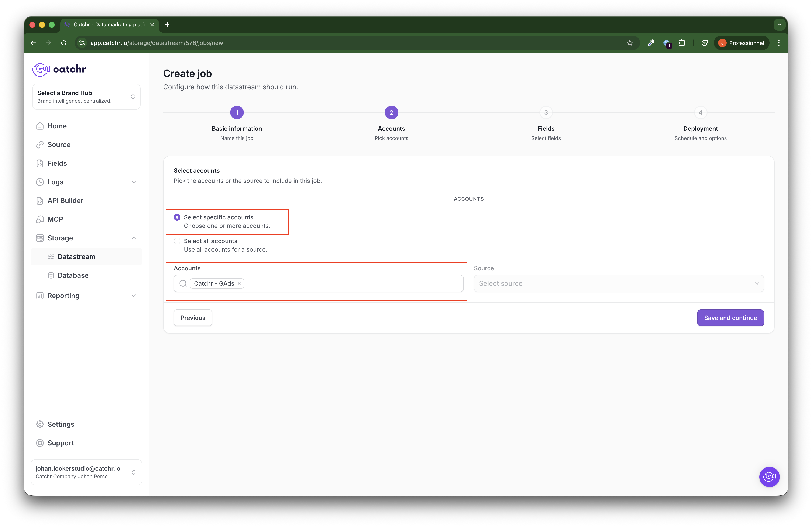Click the eyedropper extension icon

(x=651, y=43)
